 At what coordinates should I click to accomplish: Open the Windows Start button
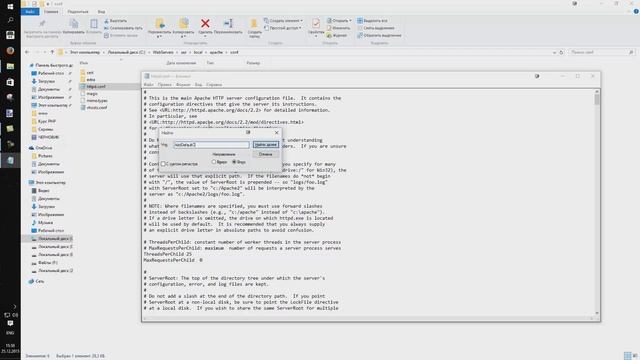click(10, 7)
